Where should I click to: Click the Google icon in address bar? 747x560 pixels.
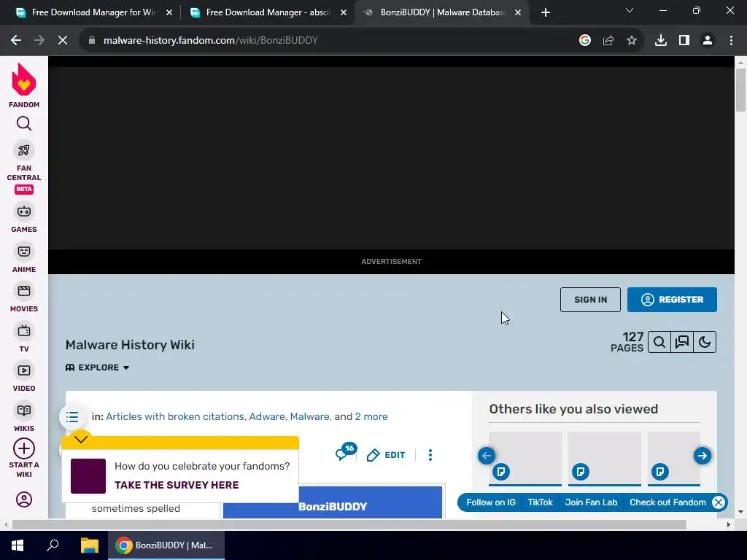[x=585, y=41]
